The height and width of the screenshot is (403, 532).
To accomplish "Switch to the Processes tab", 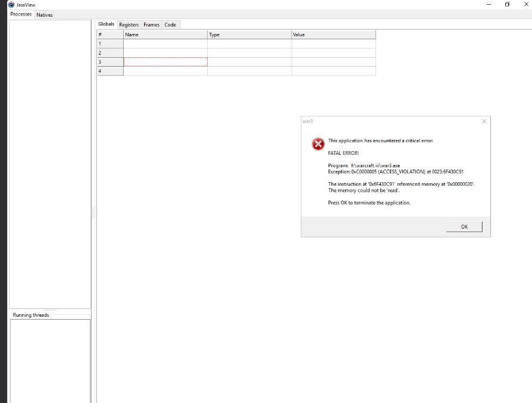I will (21, 14).
